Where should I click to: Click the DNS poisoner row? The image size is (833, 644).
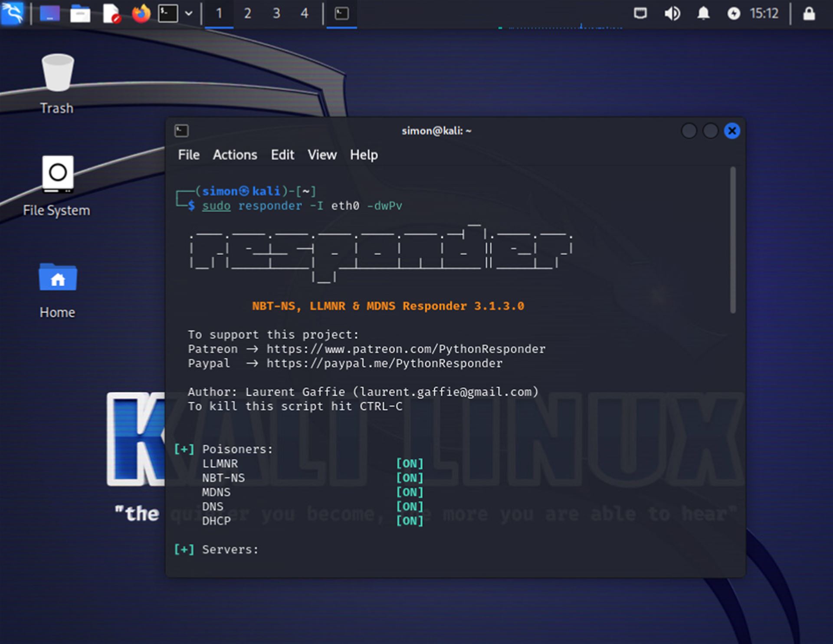point(312,506)
